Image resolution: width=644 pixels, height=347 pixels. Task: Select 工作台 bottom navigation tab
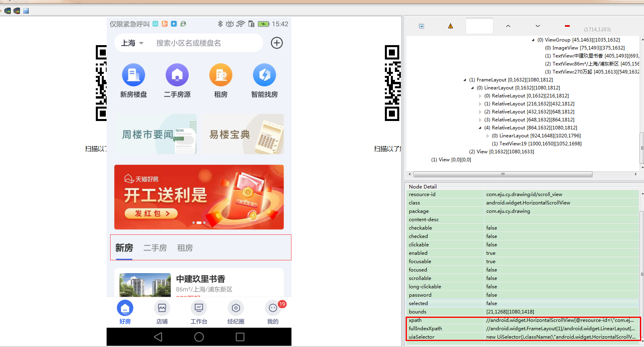click(199, 312)
